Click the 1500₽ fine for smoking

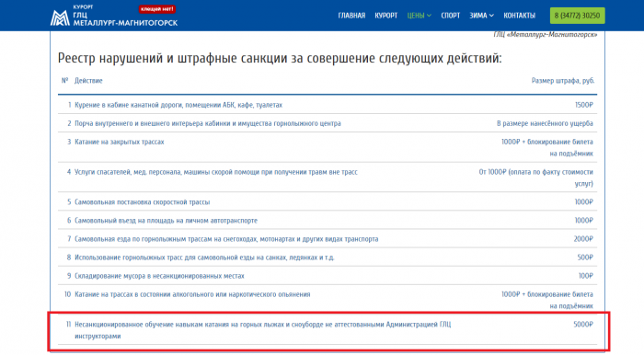click(x=583, y=105)
